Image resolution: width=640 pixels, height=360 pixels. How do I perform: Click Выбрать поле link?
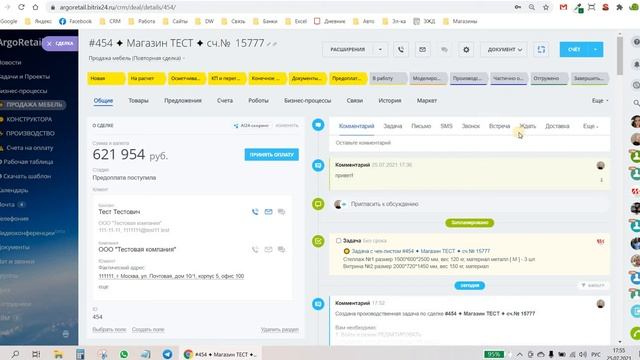click(x=109, y=329)
